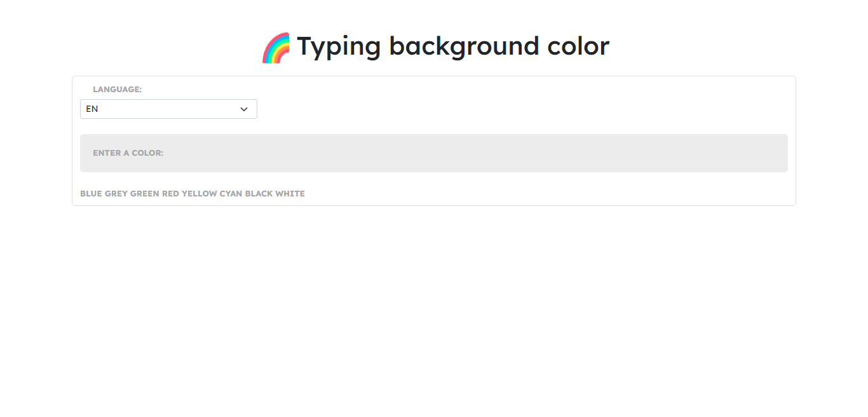This screenshot has width=868, height=417.
Task: Click the Typing background color heading
Action: (x=452, y=46)
